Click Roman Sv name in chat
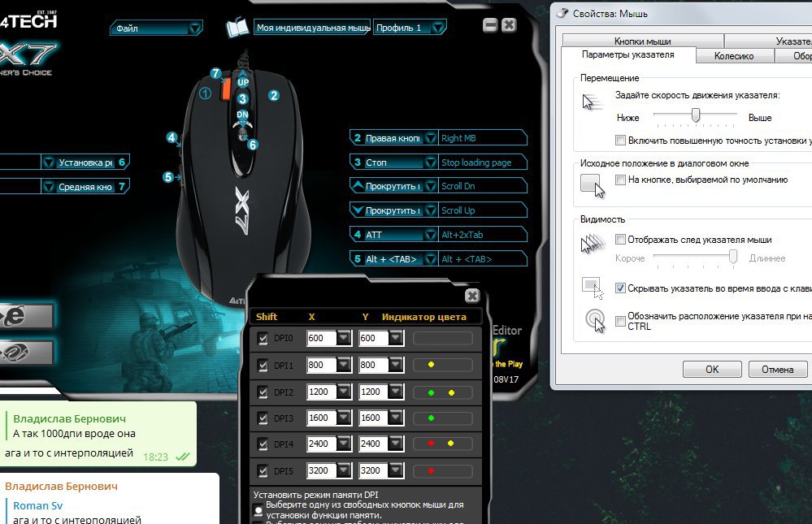This screenshot has height=524, width=812. [x=38, y=505]
